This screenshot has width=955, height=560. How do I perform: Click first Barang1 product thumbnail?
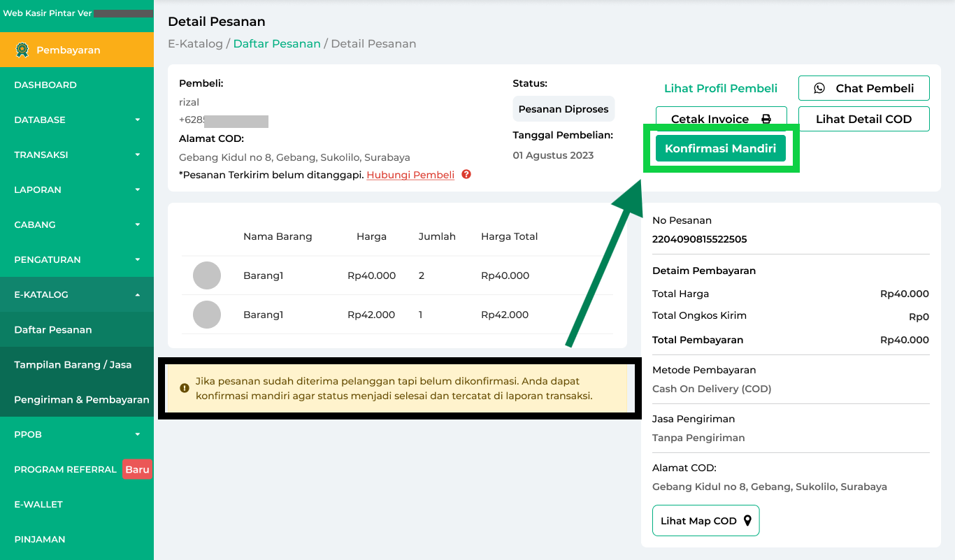pyautogui.click(x=207, y=275)
